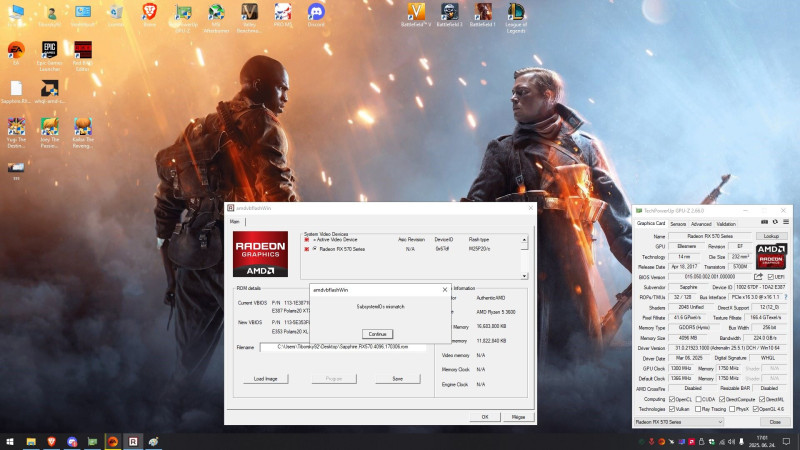Click the device list scroll-down arrow

[524, 276]
